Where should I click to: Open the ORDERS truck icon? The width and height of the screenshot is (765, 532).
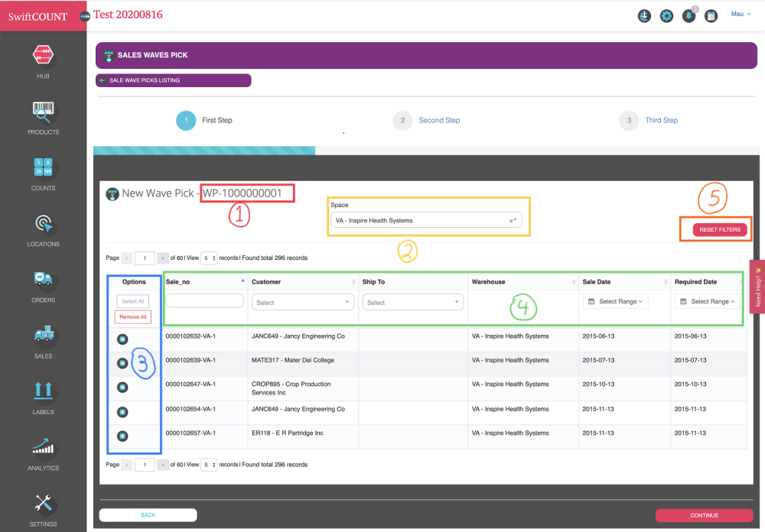coord(43,278)
